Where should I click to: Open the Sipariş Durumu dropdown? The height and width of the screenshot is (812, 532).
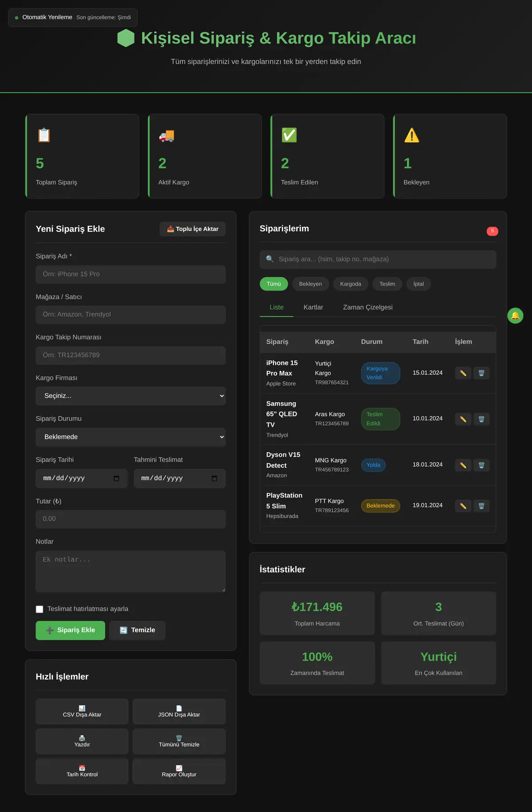[x=131, y=437]
